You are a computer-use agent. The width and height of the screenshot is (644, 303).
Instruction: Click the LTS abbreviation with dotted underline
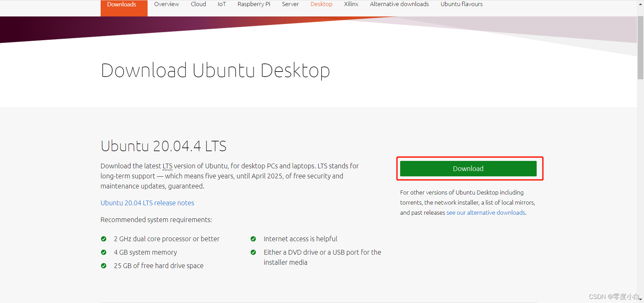pyautogui.click(x=167, y=166)
